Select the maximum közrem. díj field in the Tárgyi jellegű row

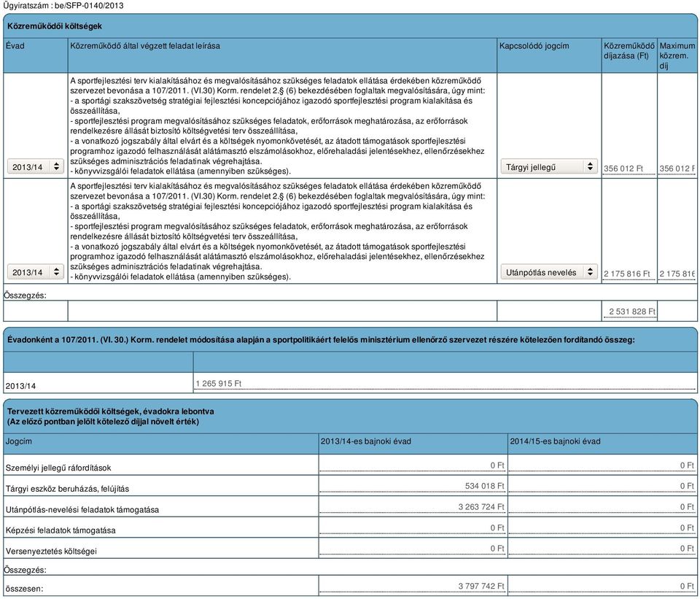click(677, 169)
